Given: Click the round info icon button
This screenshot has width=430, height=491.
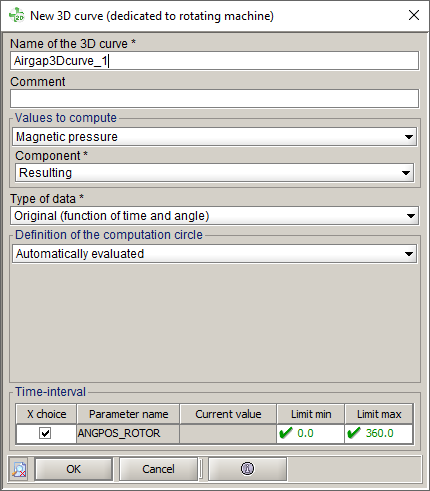Looking at the screenshot, I should [247, 469].
